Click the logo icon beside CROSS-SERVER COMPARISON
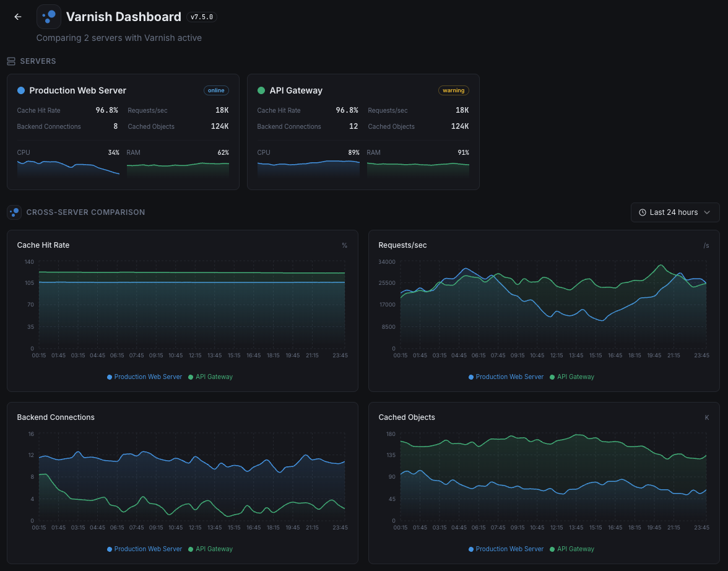The height and width of the screenshot is (571, 728). [14, 212]
